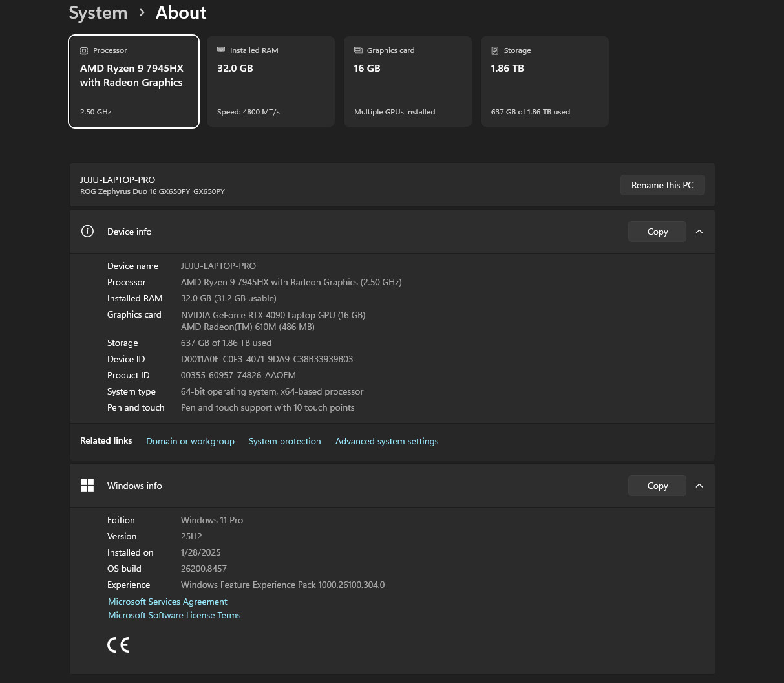Viewport: 784px width, 683px height.
Task: Click the 64-bit operating system text
Action: click(x=272, y=391)
